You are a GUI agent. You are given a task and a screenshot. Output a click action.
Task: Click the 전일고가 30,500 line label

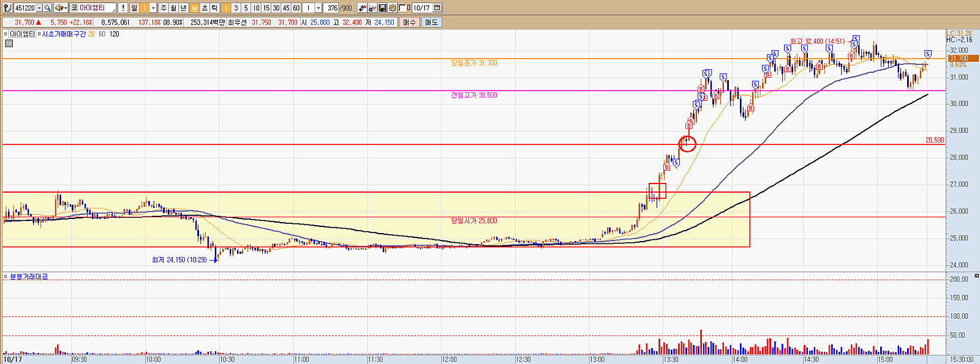473,95
